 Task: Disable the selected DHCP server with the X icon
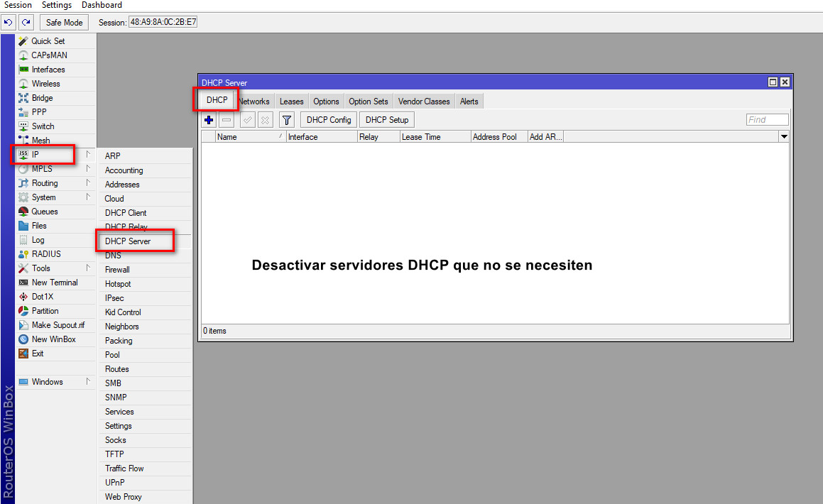(x=265, y=119)
